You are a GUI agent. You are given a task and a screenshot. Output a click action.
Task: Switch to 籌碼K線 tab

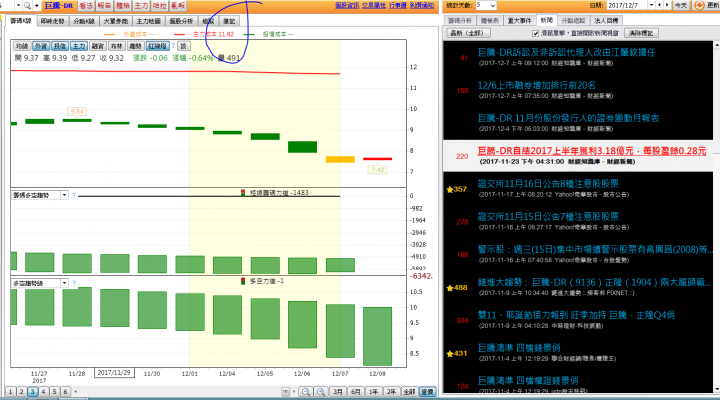pos(21,21)
